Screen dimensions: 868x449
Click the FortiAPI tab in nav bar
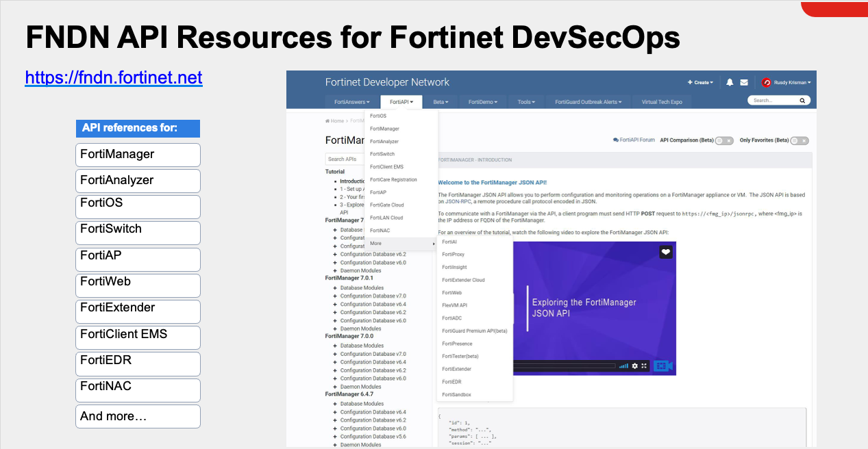pyautogui.click(x=401, y=102)
